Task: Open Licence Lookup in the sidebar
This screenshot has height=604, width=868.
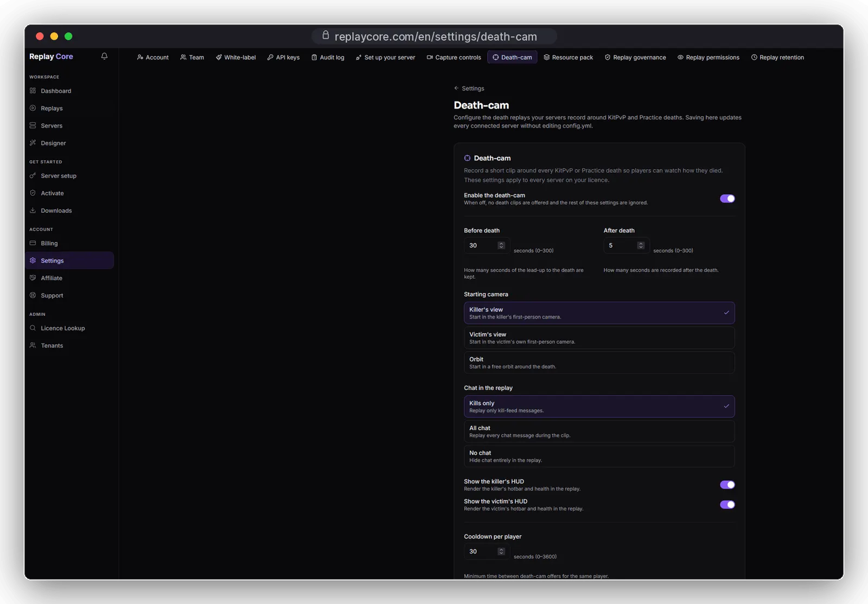Action: (69, 328)
